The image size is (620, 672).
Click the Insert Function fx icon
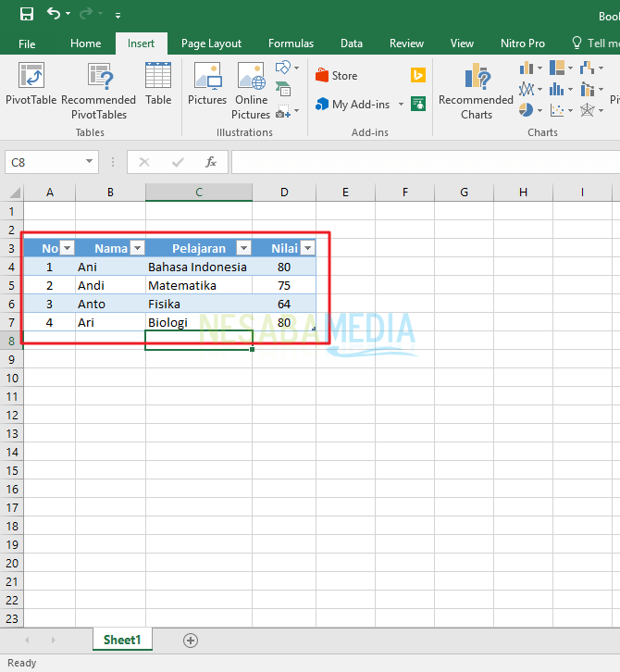point(210,162)
